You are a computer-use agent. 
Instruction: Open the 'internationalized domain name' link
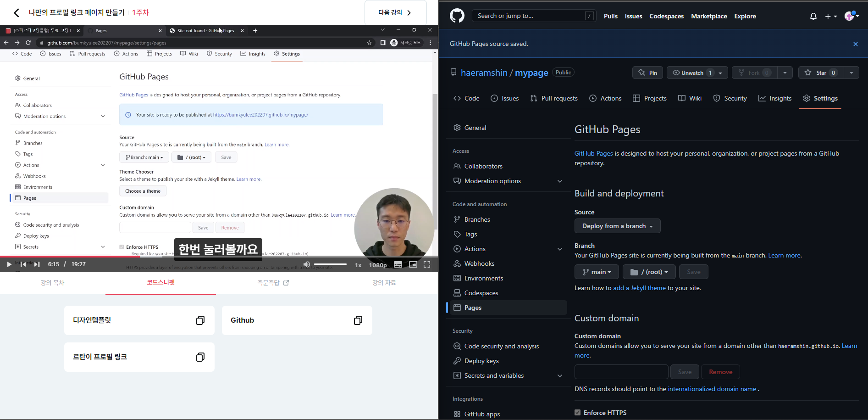tap(712, 389)
